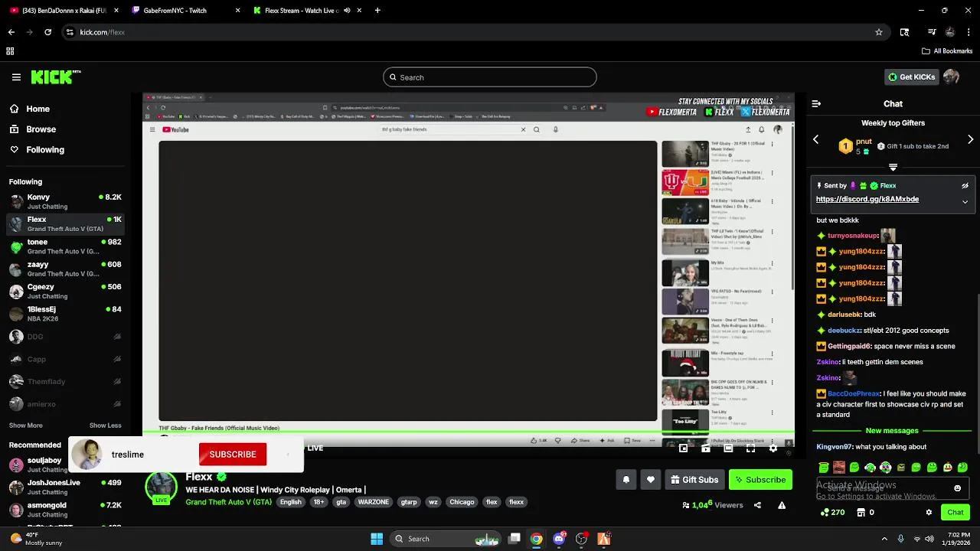Open the browser apps grid icon
This screenshot has width=980, height=551.
[x=10, y=51]
